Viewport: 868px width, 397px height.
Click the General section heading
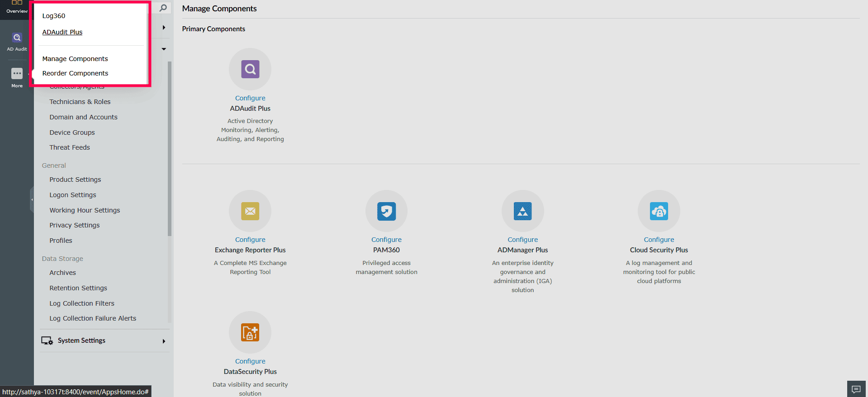54,165
